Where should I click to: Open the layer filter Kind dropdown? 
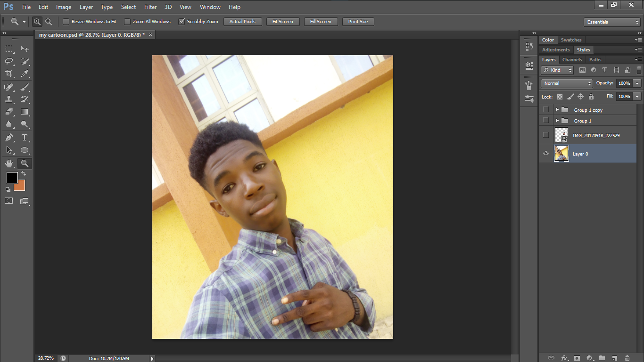coord(557,70)
